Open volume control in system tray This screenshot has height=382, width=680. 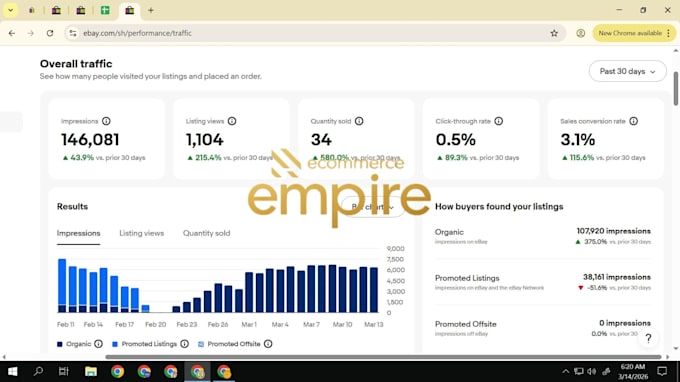pyautogui.click(x=592, y=372)
